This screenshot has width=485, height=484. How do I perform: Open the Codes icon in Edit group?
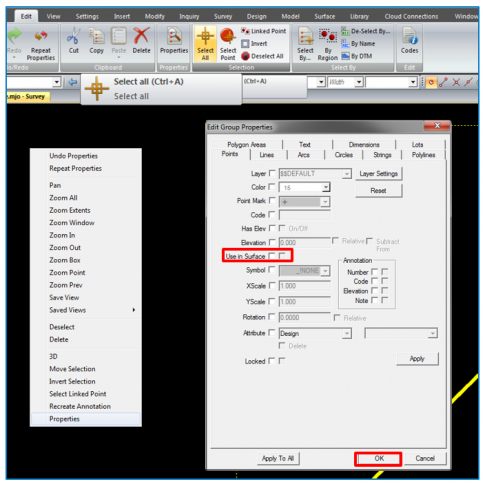pos(409,36)
